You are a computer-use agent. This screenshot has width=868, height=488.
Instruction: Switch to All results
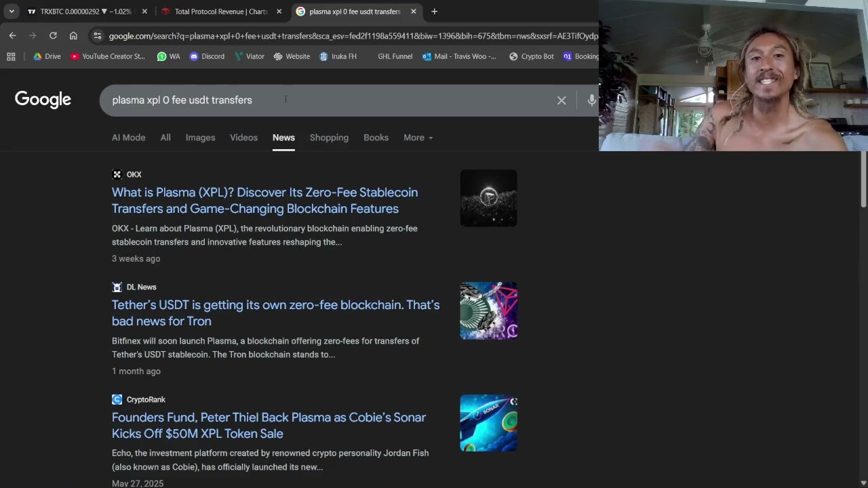click(x=165, y=138)
